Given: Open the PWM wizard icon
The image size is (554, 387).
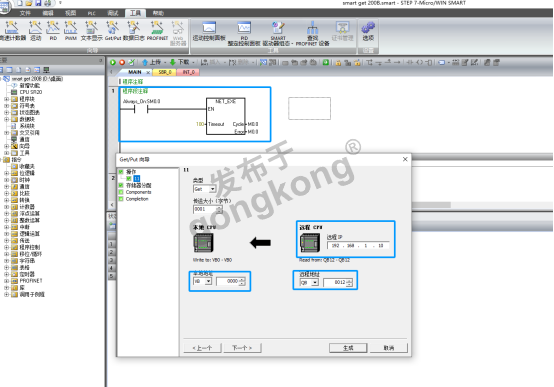Looking at the screenshot, I should pos(71,31).
